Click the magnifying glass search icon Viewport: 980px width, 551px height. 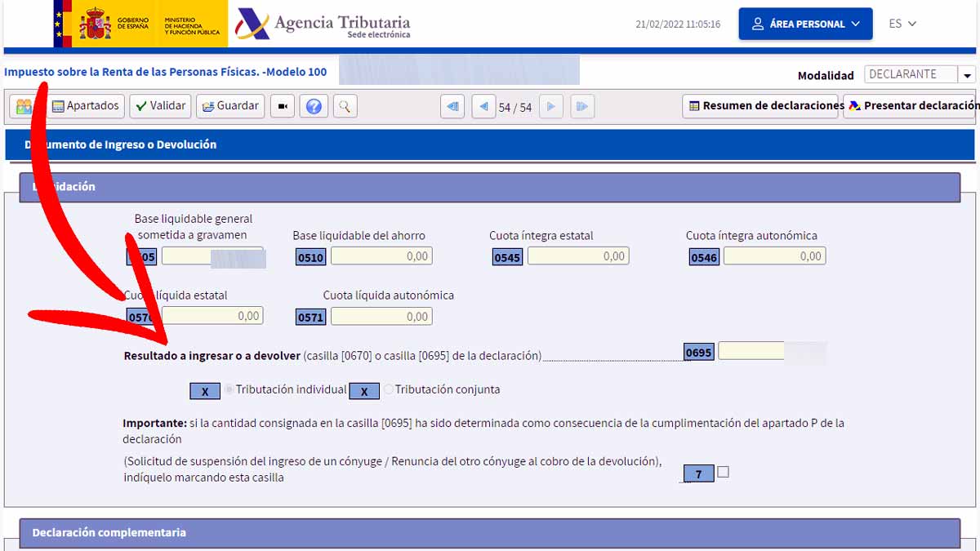point(345,107)
